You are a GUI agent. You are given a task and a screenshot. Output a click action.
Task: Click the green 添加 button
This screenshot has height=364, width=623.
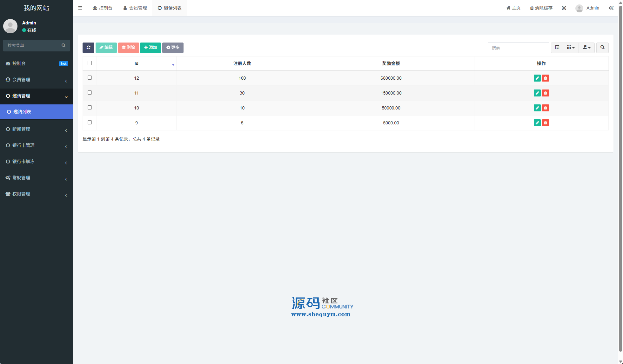(x=151, y=48)
